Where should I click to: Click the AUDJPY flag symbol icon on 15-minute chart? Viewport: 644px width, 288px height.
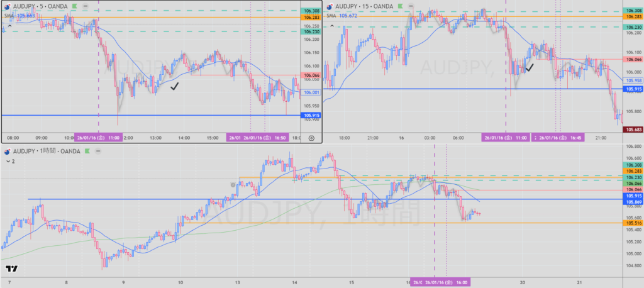[329, 6]
